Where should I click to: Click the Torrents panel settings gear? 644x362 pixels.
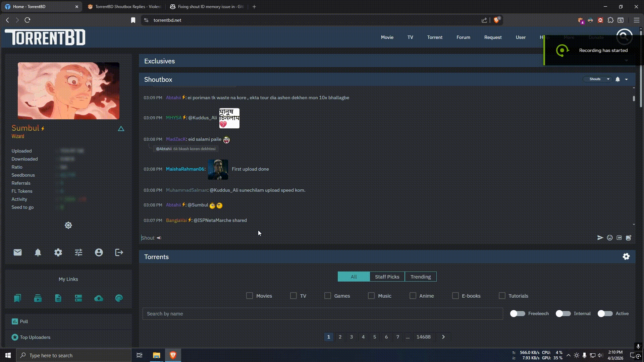[626, 256]
